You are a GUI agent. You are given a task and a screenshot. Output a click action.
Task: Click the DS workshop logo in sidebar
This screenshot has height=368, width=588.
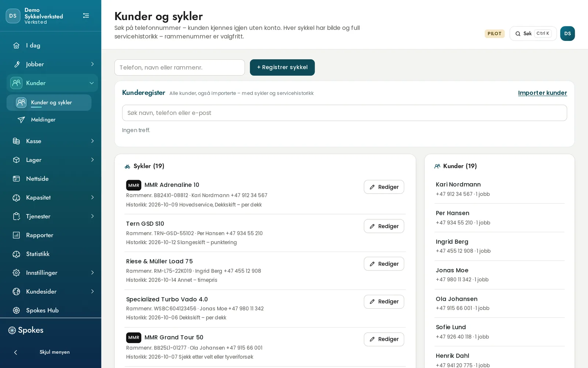tap(13, 16)
